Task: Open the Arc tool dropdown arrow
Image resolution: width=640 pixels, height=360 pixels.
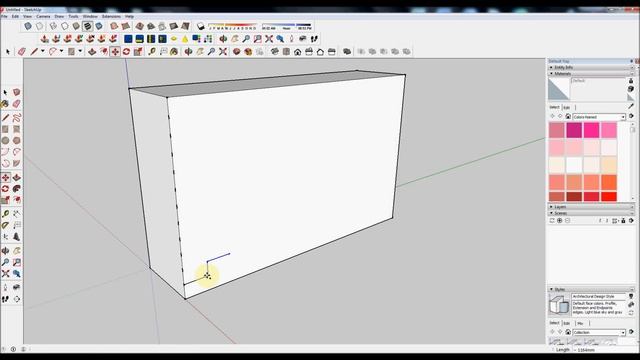Action: [61, 51]
